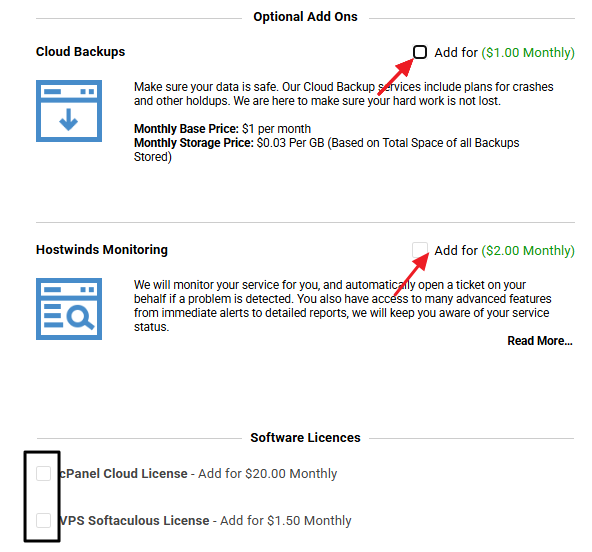592x552 pixels.
Task: Click the 'Monthly Storage Price:' line
Action: pos(327,150)
